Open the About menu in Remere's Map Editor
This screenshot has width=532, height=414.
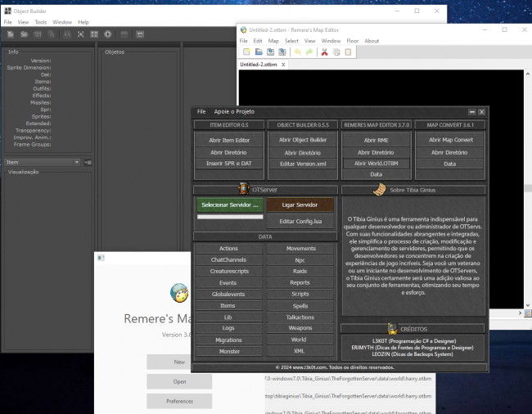pyautogui.click(x=372, y=41)
